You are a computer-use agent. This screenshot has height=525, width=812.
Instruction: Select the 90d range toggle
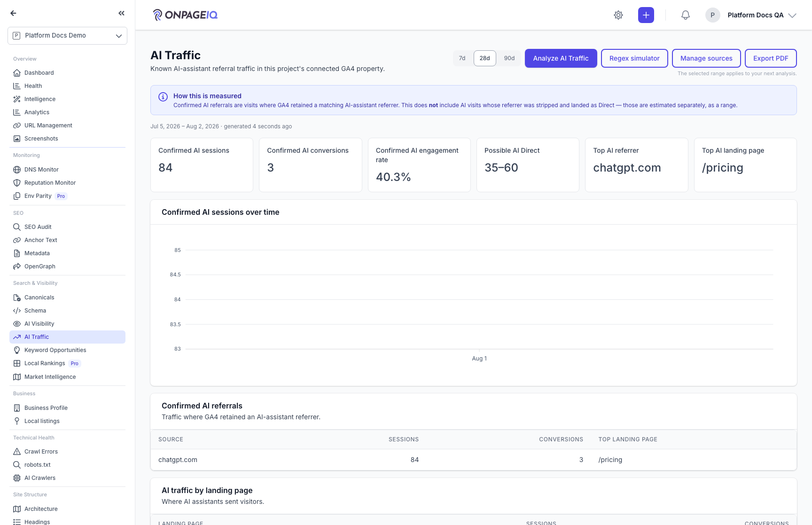coord(509,58)
